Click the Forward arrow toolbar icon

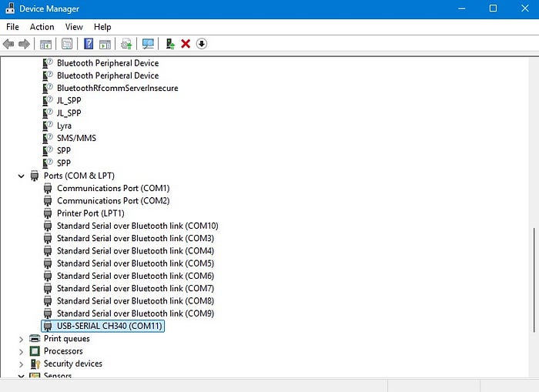tap(24, 44)
